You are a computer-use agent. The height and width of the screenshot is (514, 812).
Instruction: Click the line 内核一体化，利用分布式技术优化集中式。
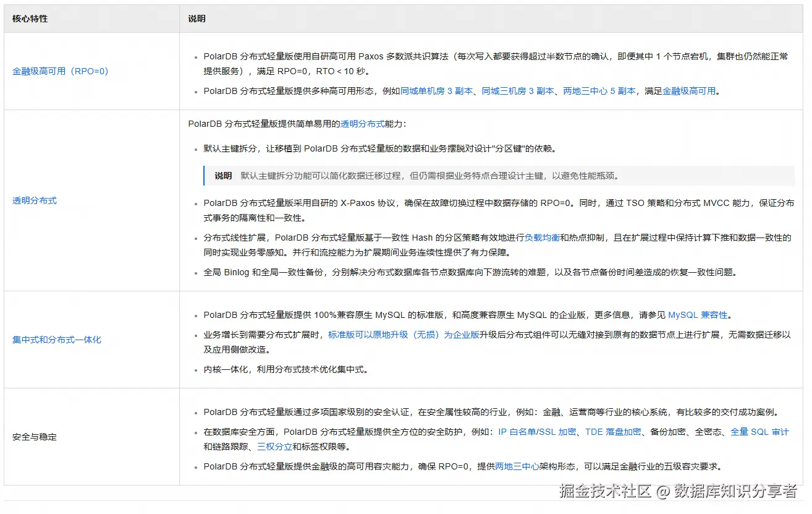(287, 369)
